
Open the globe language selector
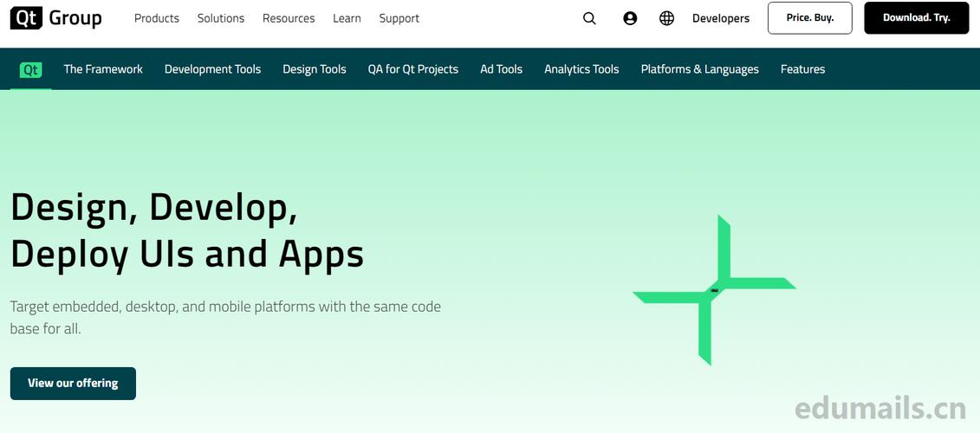[667, 19]
